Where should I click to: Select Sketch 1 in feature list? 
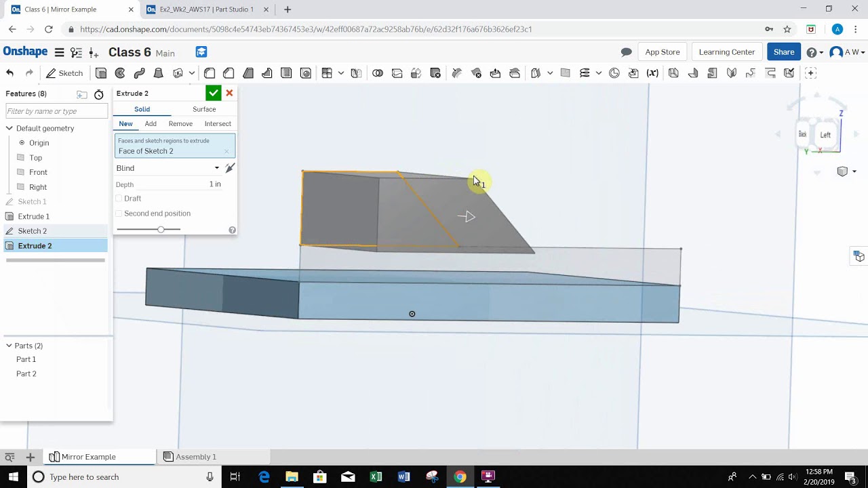(x=32, y=202)
